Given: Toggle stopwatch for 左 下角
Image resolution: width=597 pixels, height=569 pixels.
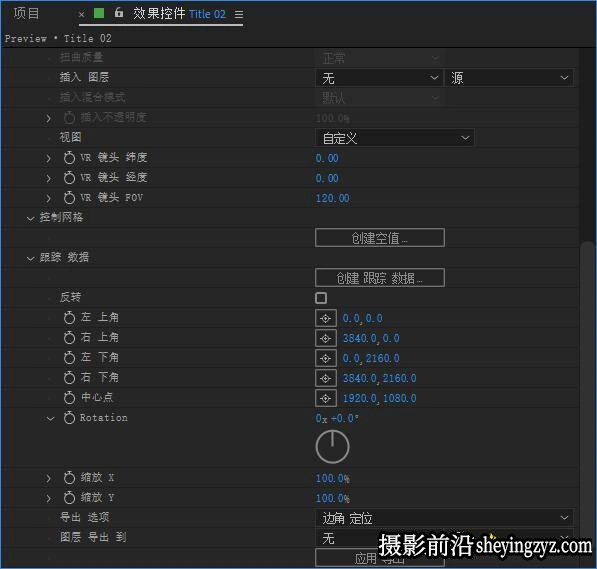Looking at the screenshot, I should coord(69,357).
